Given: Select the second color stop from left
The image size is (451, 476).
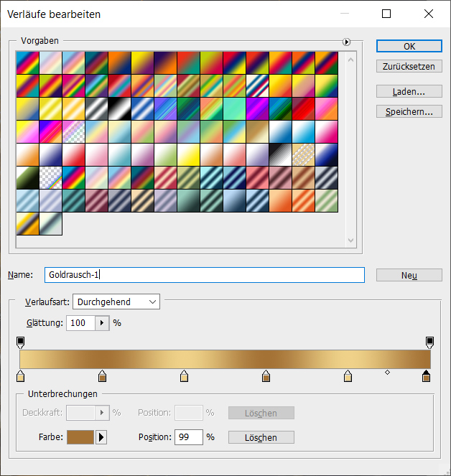Looking at the screenshot, I should (102, 376).
